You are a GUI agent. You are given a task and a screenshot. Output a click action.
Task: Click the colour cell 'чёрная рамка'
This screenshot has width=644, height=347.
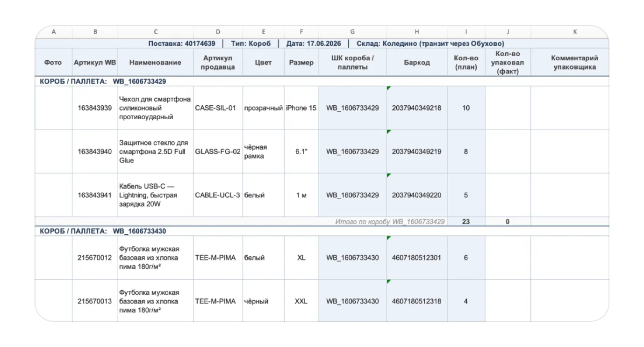tap(264, 152)
